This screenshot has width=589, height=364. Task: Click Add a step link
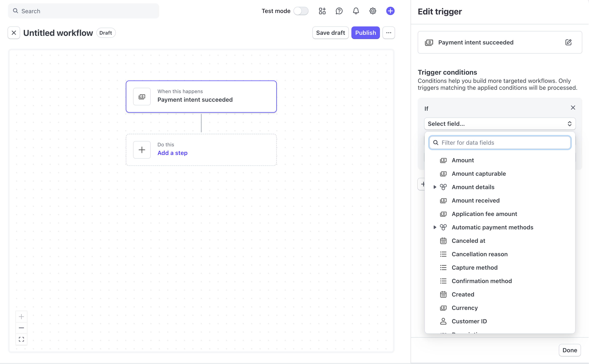pyautogui.click(x=172, y=153)
